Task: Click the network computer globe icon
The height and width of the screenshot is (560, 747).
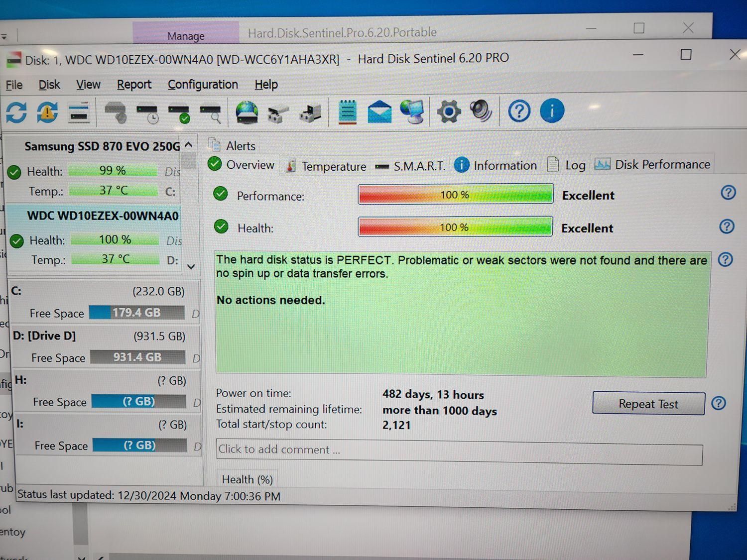Action: point(413,112)
